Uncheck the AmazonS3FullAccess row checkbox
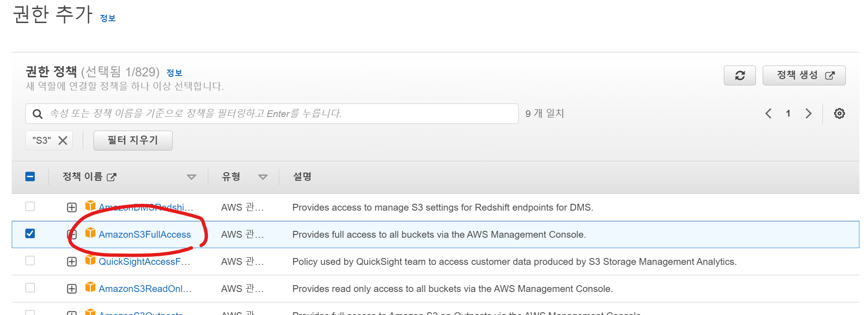The image size is (868, 315). coord(30,234)
